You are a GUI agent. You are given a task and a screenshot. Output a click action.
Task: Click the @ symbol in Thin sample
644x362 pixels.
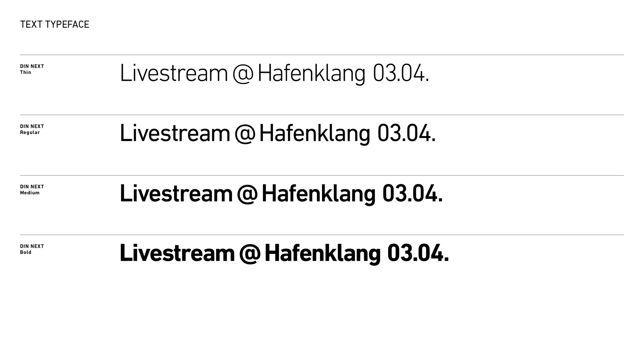coord(243,74)
